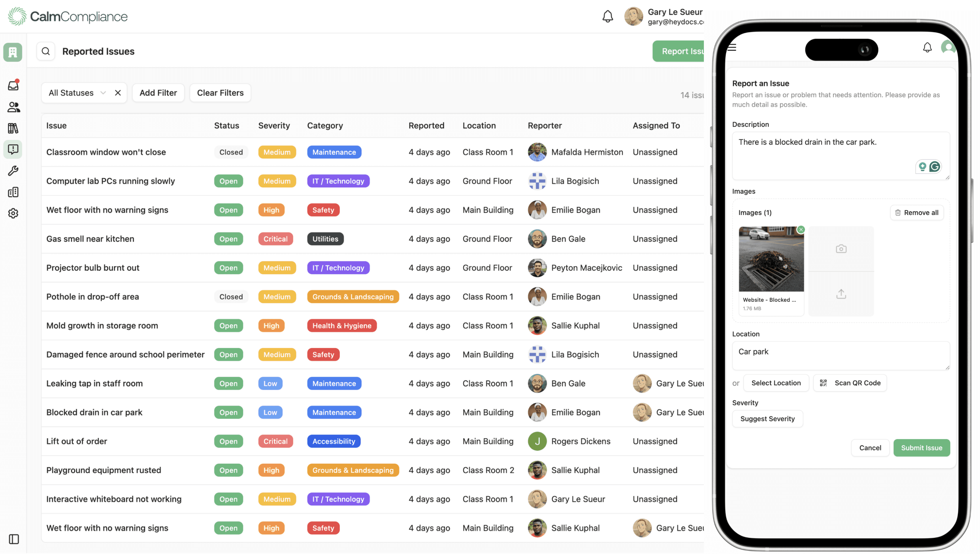The image size is (980, 554).
Task: Open hamburger menu on phone
Action: [732, 48]
